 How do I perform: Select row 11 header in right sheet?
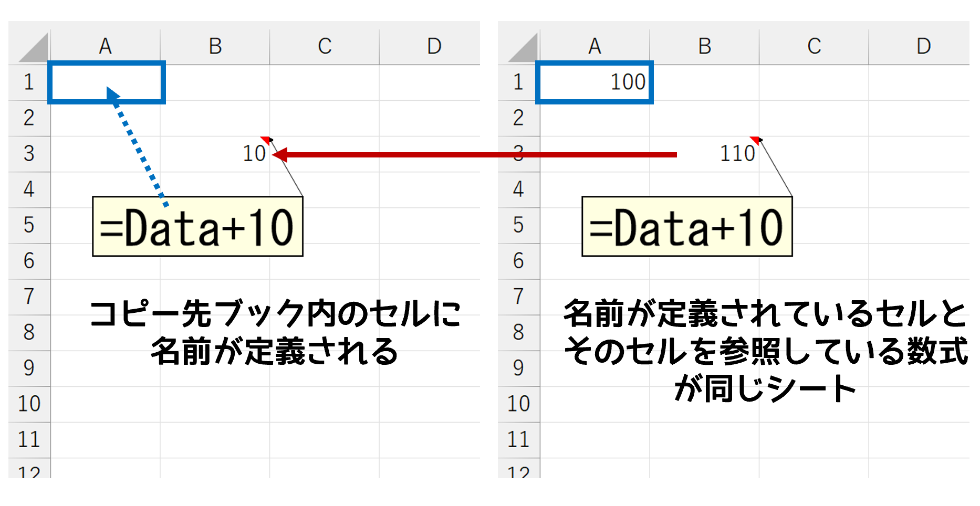pyautogui.click(x=519, y=440)
